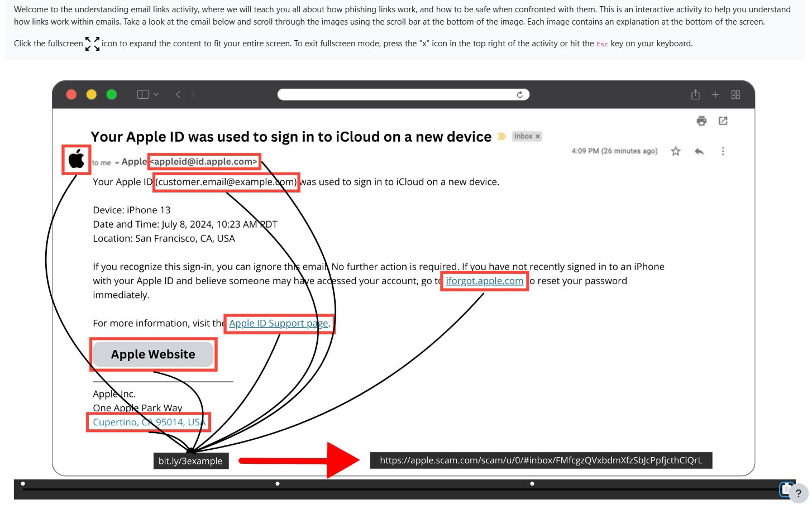Click the 4:09 PM timestamp

point(614,151)
